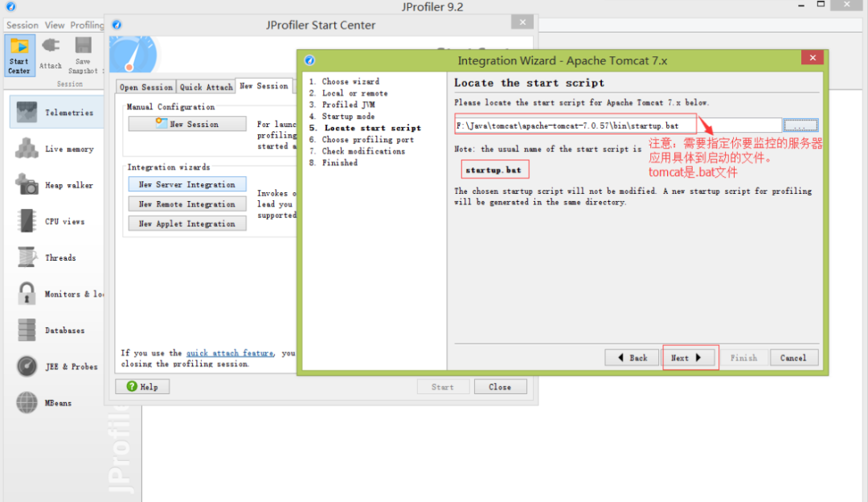The image size is (868, 502).
Task: Open the Threads spool icon
Action: (x=27, y=257)
